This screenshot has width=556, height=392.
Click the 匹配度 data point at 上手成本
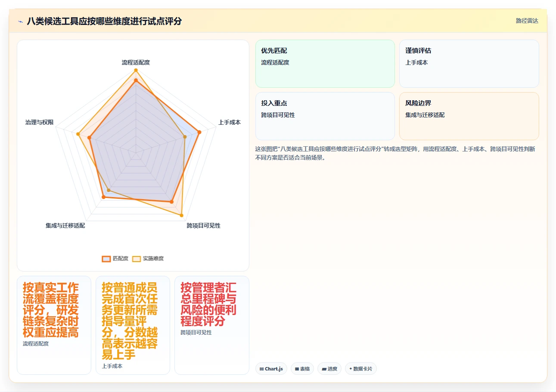199,132
